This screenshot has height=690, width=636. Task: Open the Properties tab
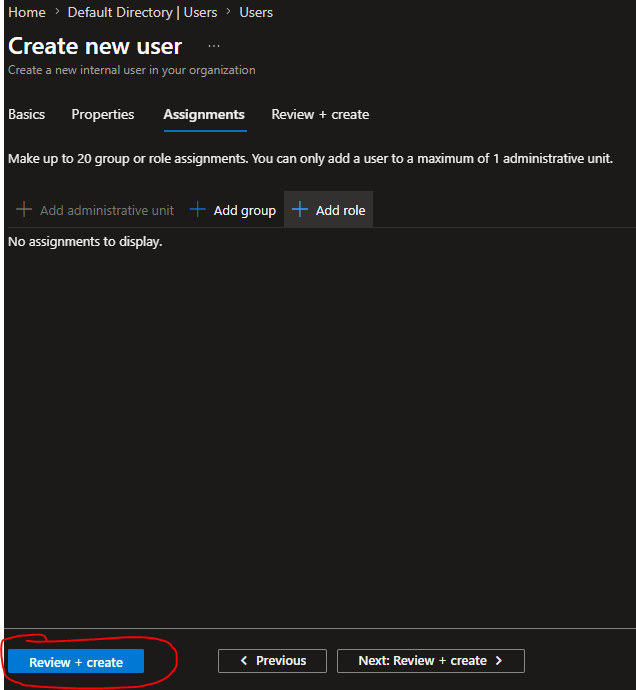point(103,115)
